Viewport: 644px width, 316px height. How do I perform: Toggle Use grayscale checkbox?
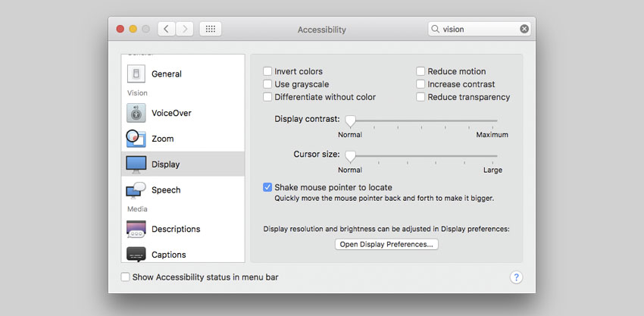point(267,84)
